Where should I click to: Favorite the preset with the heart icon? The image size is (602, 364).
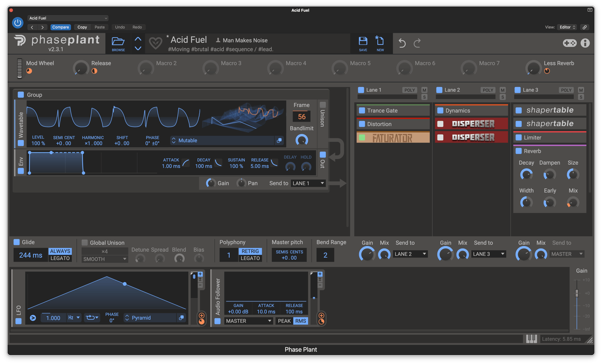click(155, 42)
